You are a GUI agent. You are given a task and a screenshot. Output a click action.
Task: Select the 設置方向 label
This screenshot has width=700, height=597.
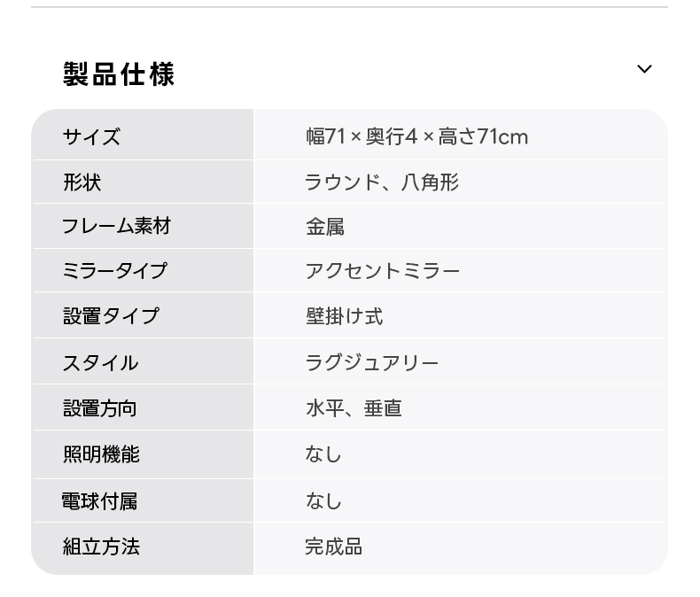coord(100,408)
